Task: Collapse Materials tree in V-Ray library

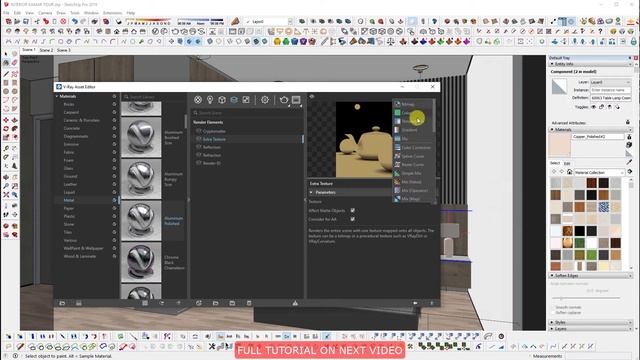Action: [x=57, y=96]
